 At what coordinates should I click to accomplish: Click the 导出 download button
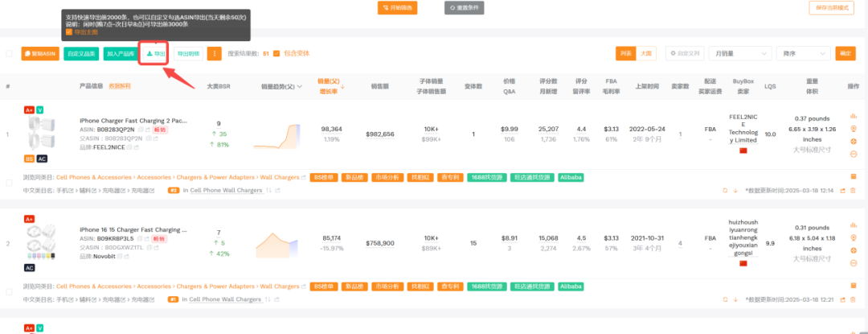pos(156,54)
